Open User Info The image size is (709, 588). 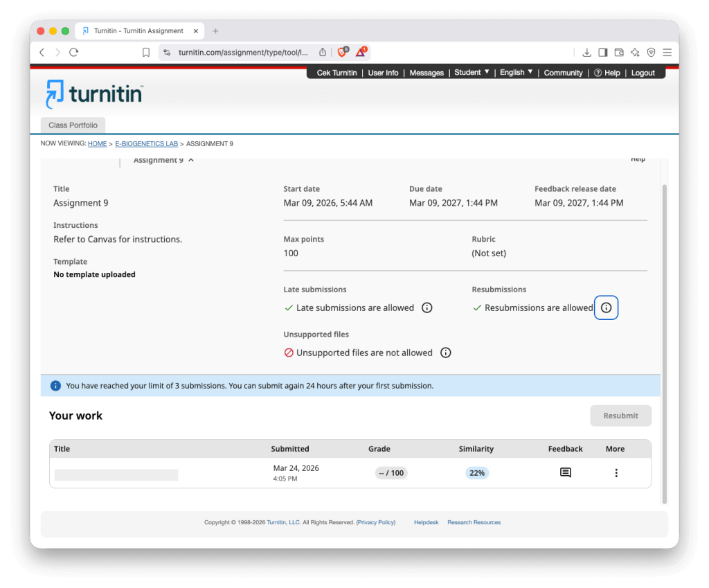pyautogui.click(x=383, y=73)
